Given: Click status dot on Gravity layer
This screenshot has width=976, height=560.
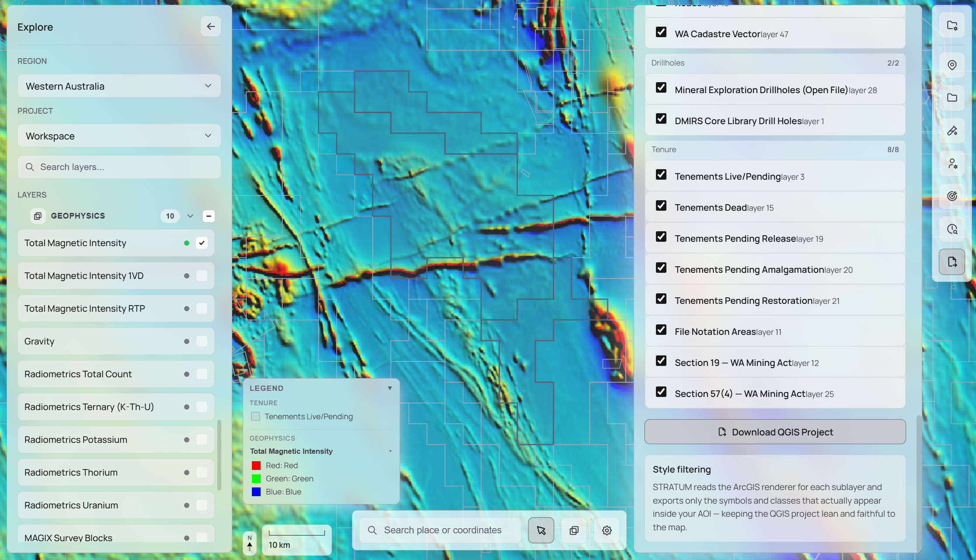Looking at the screenshot, I should click(187, 341).
